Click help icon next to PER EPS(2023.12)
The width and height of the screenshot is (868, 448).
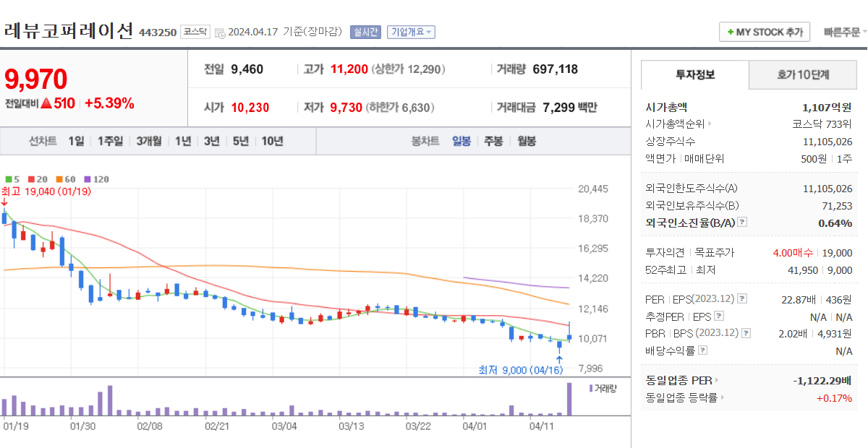point(742,298)
